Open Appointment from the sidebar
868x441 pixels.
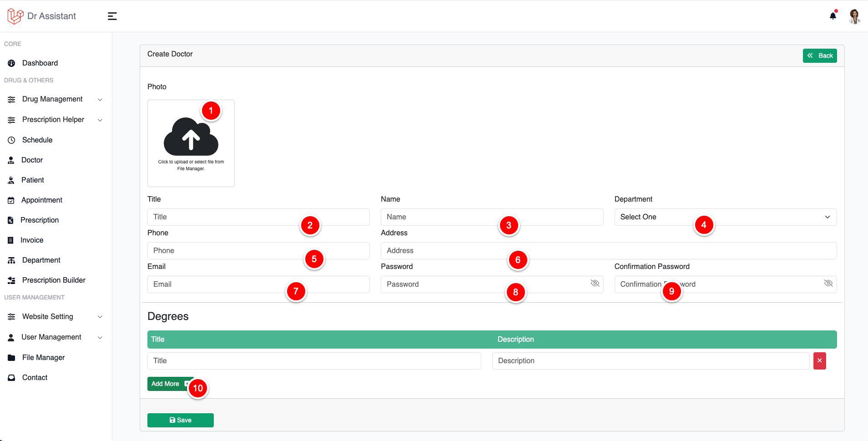[41, 200]
